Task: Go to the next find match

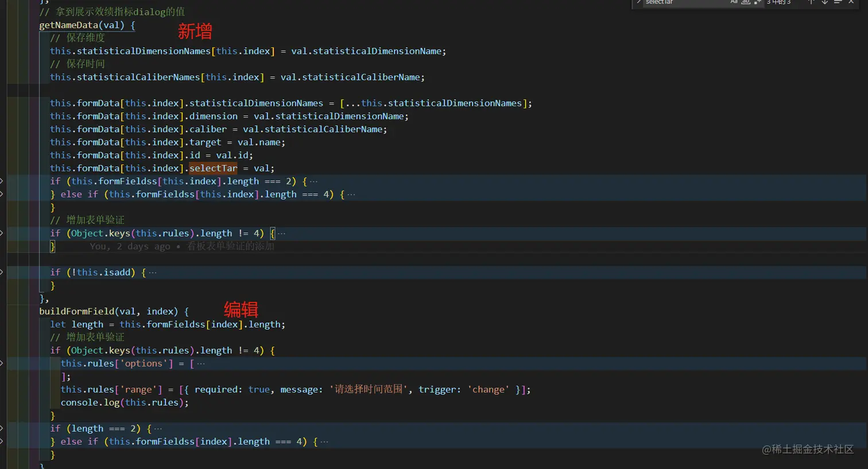Action: [825, 2]
